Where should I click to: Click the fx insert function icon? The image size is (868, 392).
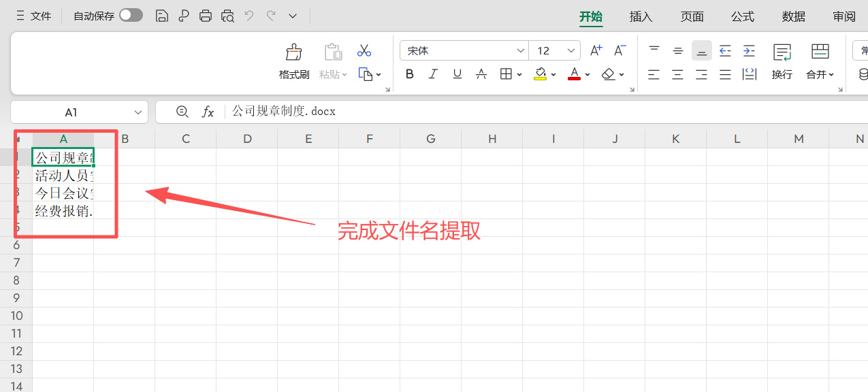(x=208, y=112)
